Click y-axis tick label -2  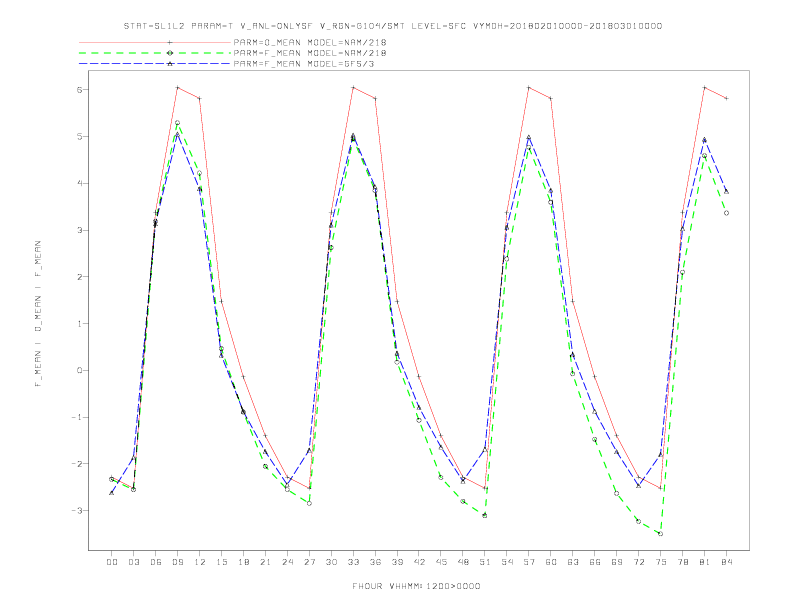[76, 464]
